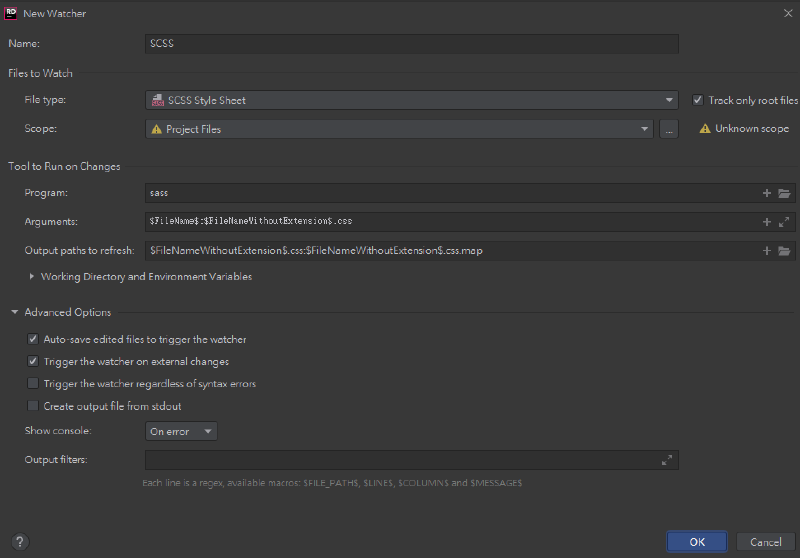Click the OK button
The image size is (800, 558).
(x=697, y=541)
